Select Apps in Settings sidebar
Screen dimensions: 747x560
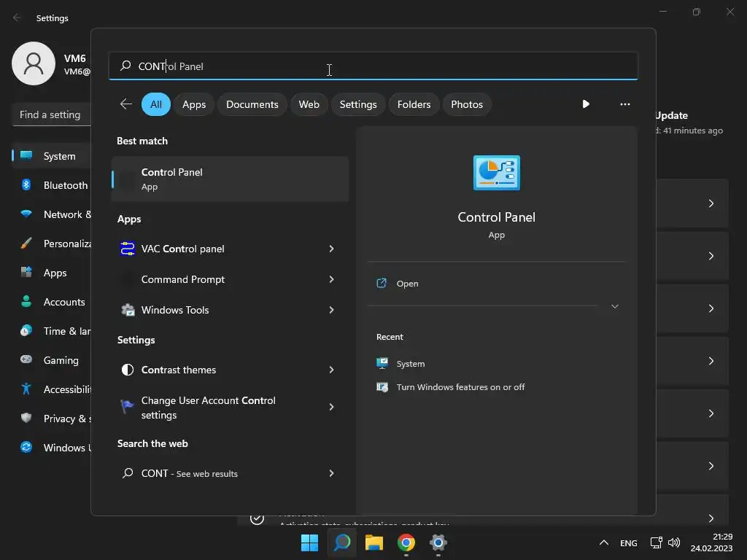click(52, 273)
